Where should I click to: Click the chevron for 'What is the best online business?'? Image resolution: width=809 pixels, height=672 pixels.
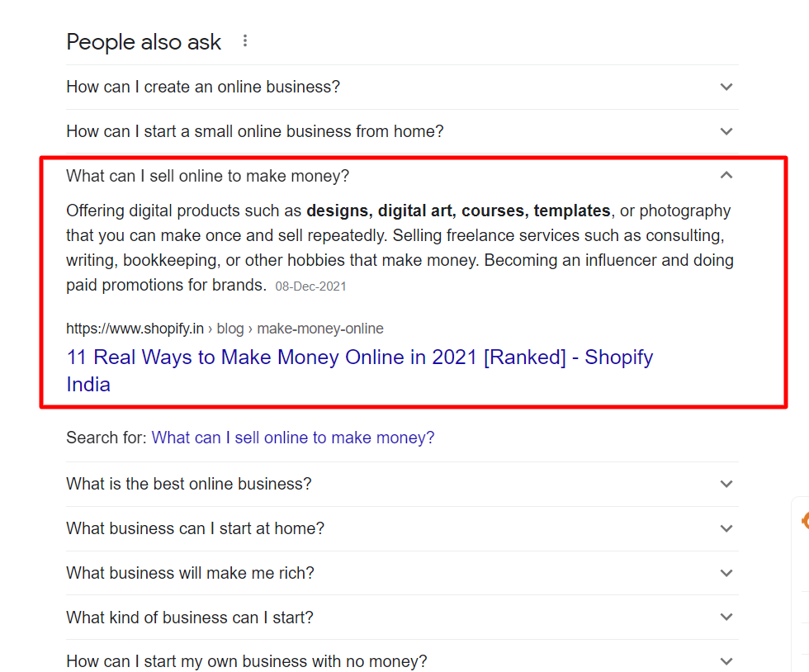point(726,484)
